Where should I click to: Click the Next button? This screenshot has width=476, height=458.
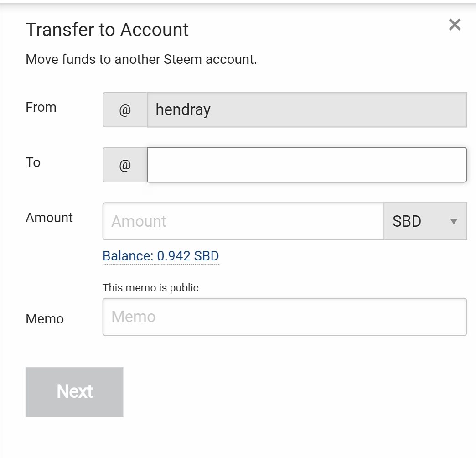coord(74,392)
